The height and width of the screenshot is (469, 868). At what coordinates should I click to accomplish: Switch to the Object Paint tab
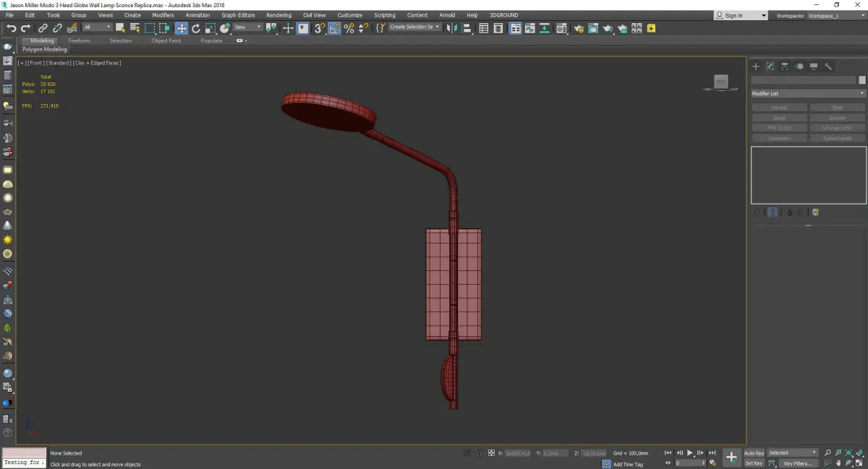click(166, 40)
